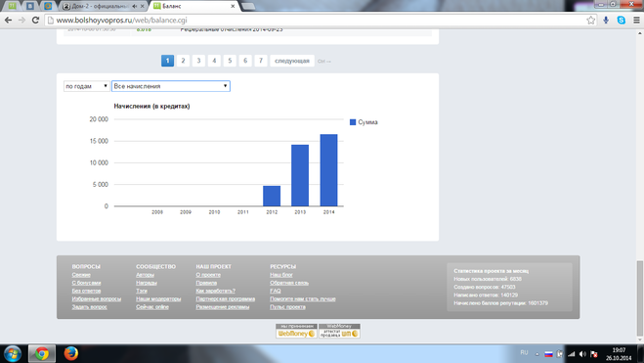Viewport: 644px width, 363px height.
Task: Switch to the Дом-2 tab
Action: 104,6
